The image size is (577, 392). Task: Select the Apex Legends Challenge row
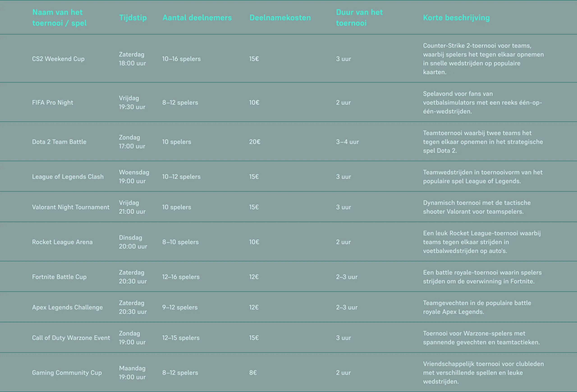pos(67,307)
